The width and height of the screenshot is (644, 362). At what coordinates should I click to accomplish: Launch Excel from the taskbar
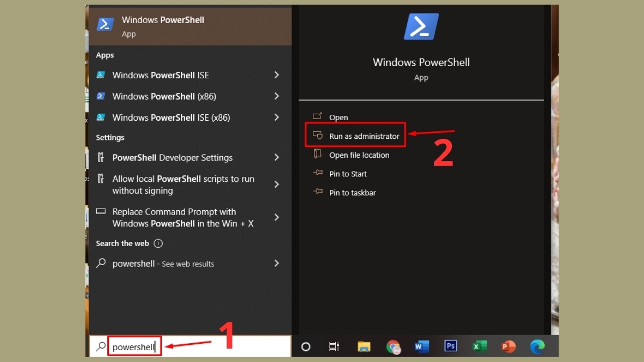(479, 346)
